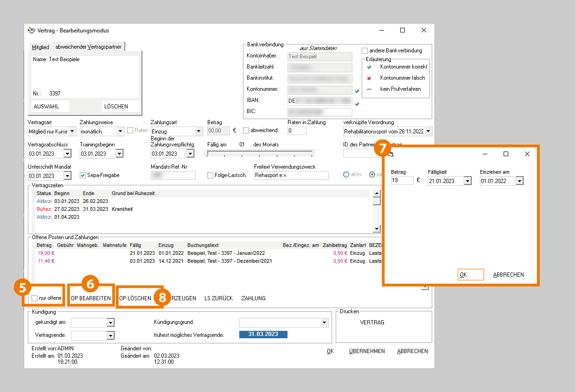Click the 'Fällig am' day slider
This screenshot has width=575, height=392.
click(261, 152)
